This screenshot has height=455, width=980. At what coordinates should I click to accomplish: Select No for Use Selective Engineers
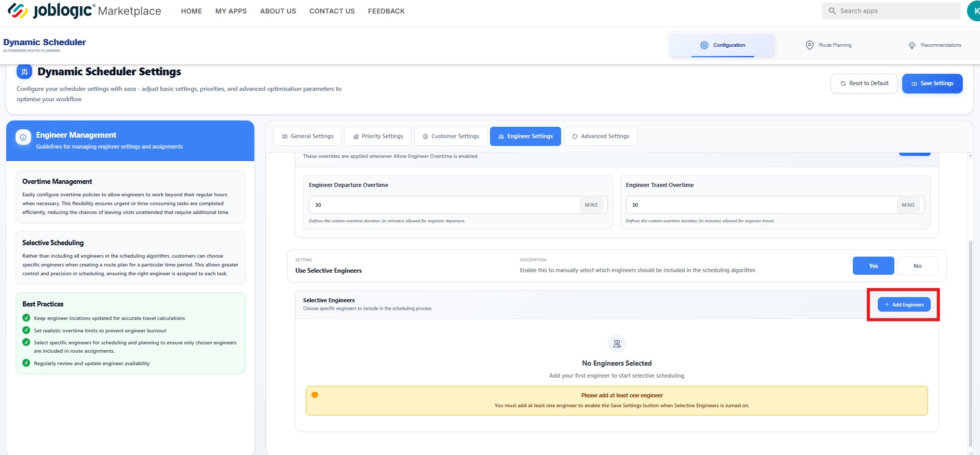click(917, 266)
